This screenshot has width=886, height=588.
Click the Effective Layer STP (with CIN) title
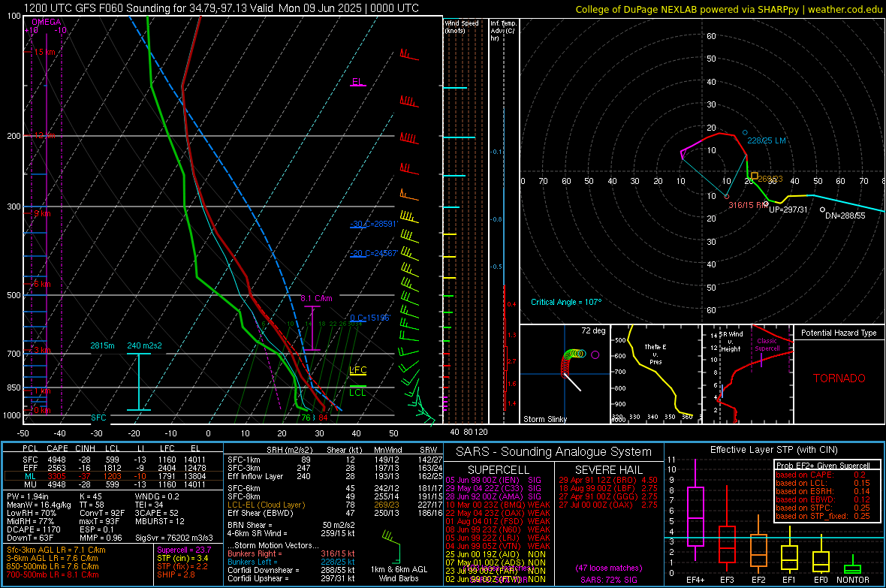773,450
